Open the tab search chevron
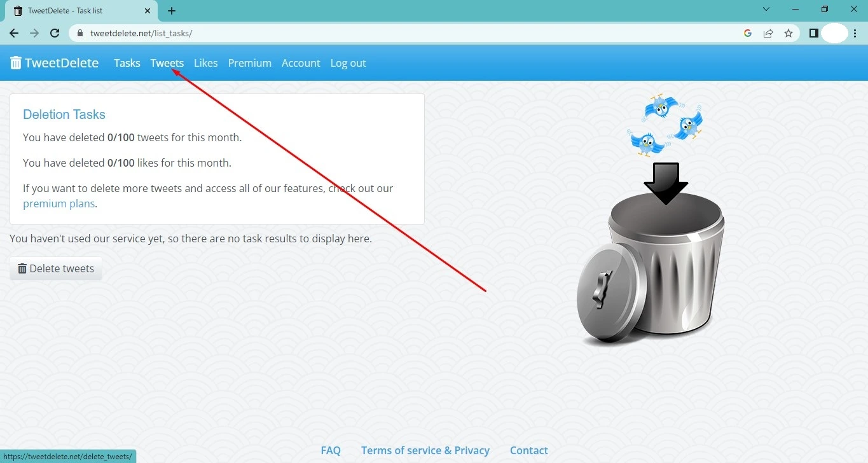 766,10
